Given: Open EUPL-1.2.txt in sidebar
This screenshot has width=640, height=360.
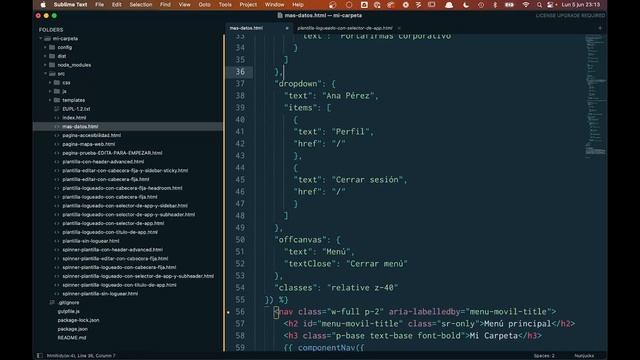Looking at the screenshot, I should click(76, 109).
